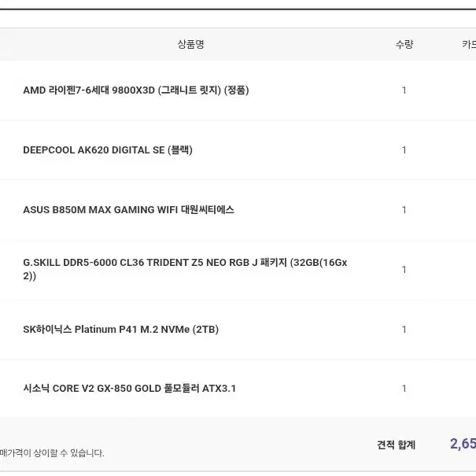Click the 상품명 column header
This screenshot has width=476, height=476.
pos(190,45)
